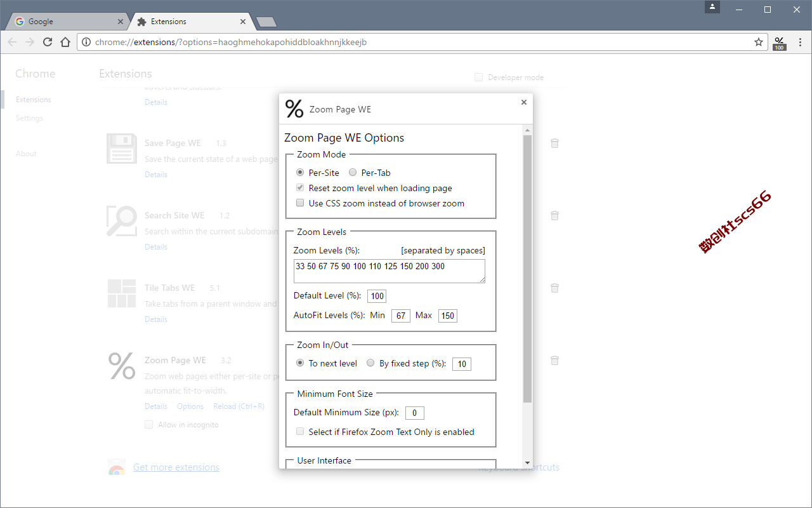Select To next level zoom option
This screenshot has width=812, height=508.
click(x=301, y=363)
